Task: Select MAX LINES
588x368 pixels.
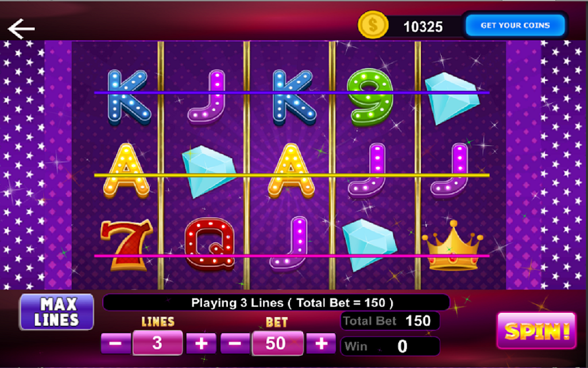Action: point(56,312)
